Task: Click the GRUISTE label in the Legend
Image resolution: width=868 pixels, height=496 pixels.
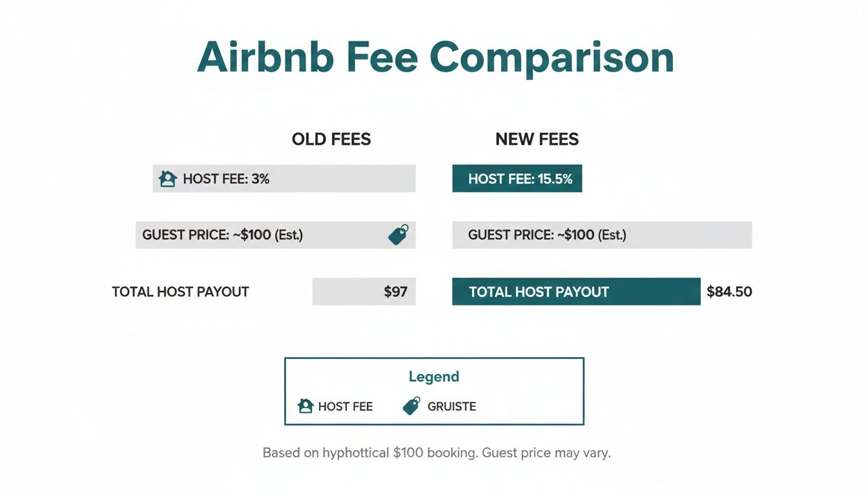Action: pos(451,407)
